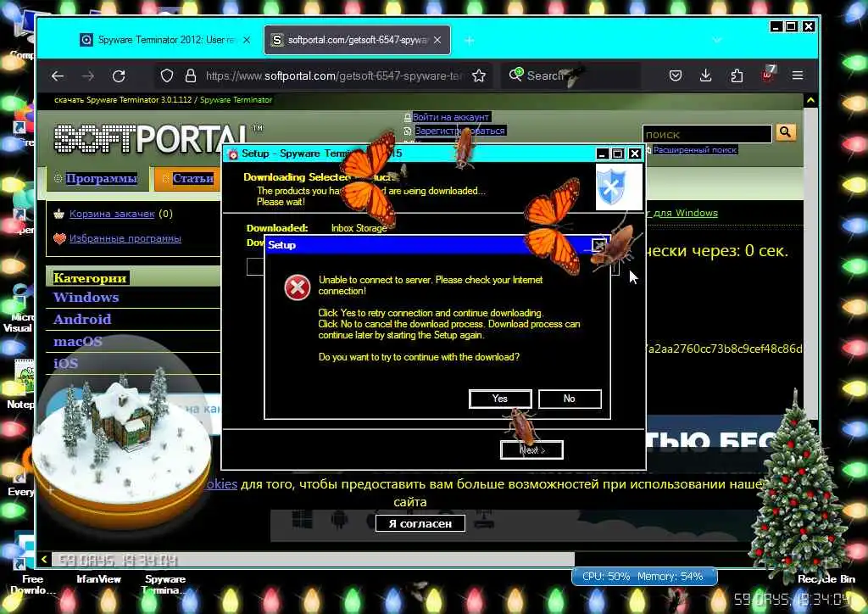Click the red error icon in dialog
This screenshot has width=868, height=614.
pos(298,287)
